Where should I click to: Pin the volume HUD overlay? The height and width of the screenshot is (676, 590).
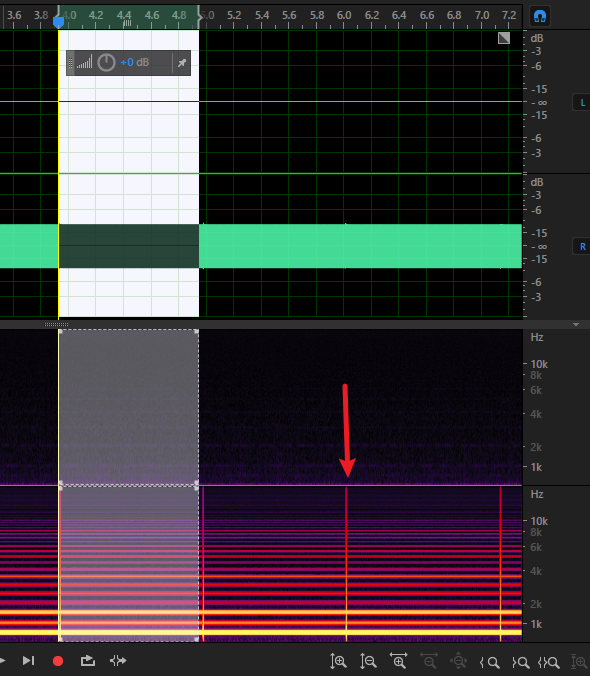point(182,63)
